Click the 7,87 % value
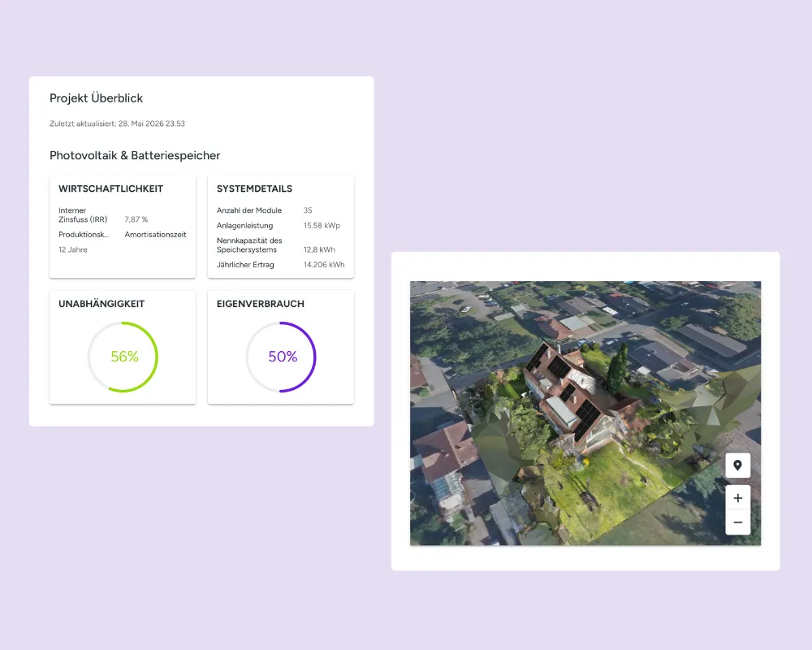Screen dimensions: 812x650 point(136,219)
